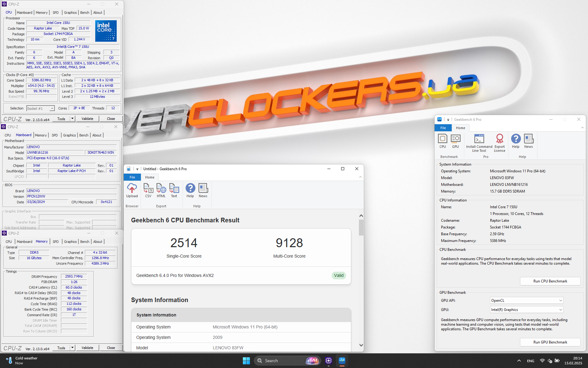Viewport: 588px width, 368px height.
Task: Select GPU benchmark icon in Geekbench 6 Pro
Action: click(x=455, y=141)
